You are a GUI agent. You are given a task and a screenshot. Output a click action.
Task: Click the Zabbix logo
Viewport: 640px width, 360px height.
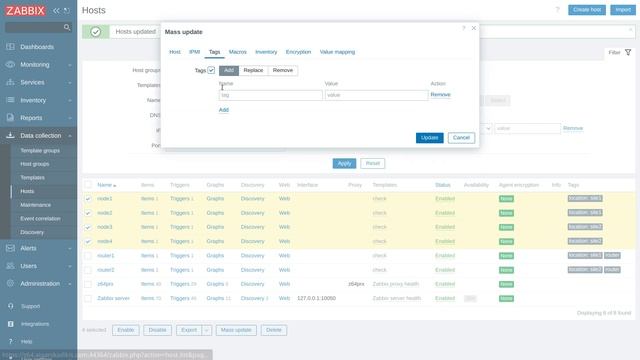coord(25,10)
